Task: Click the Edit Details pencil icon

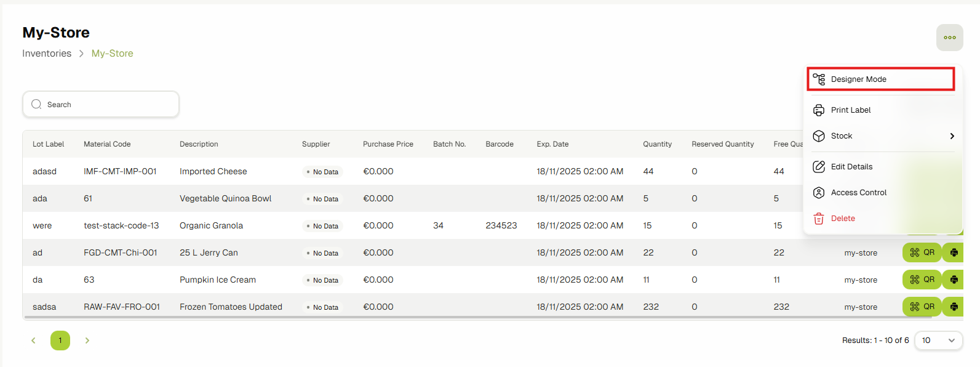Action: (819, 167)
